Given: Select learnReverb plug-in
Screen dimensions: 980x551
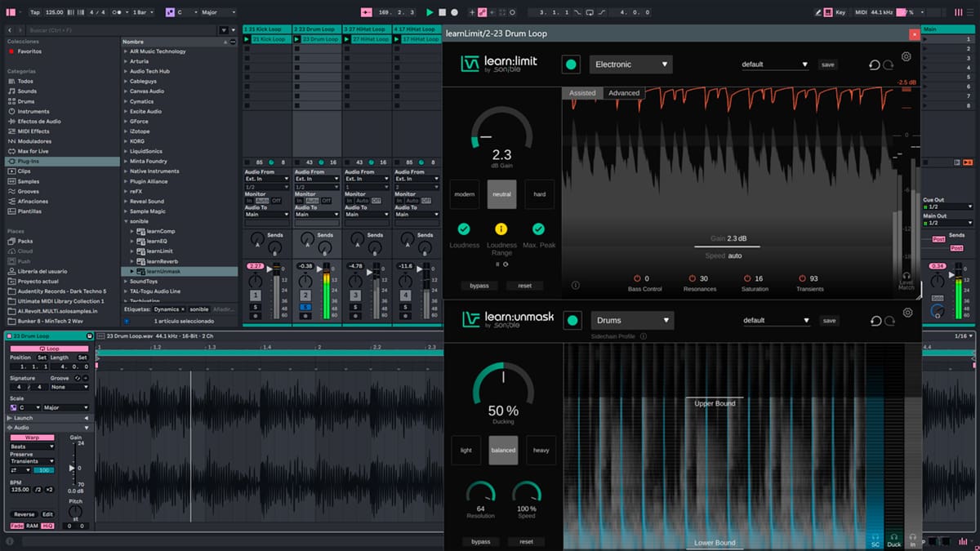Looking at the screenshot, I should point(162,261).
